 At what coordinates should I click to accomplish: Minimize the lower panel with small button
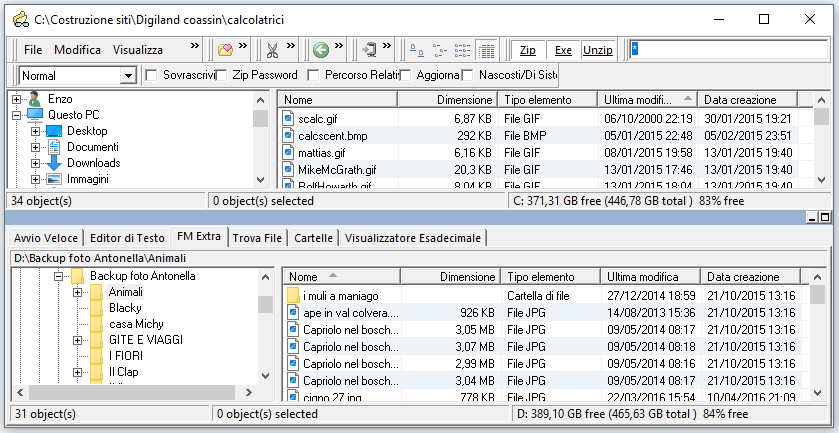click(814, 218)
